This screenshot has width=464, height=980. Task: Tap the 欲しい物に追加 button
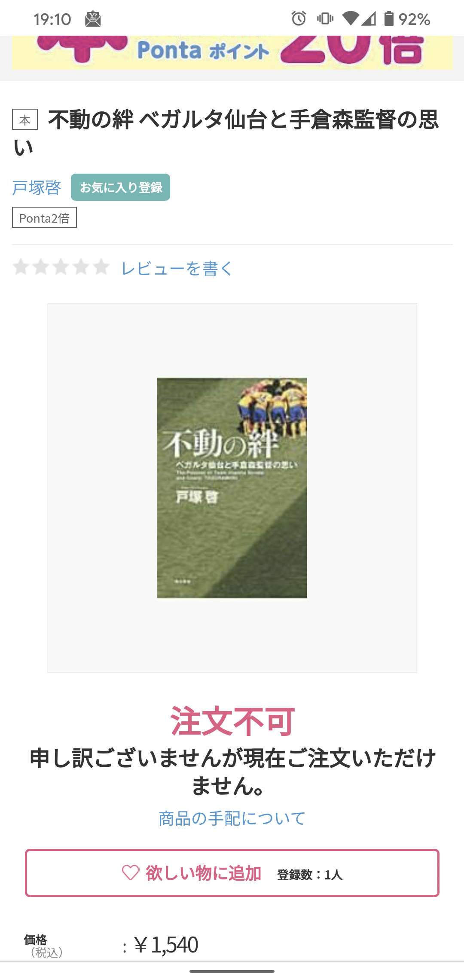pyautogui.click(x=232, y=873)
